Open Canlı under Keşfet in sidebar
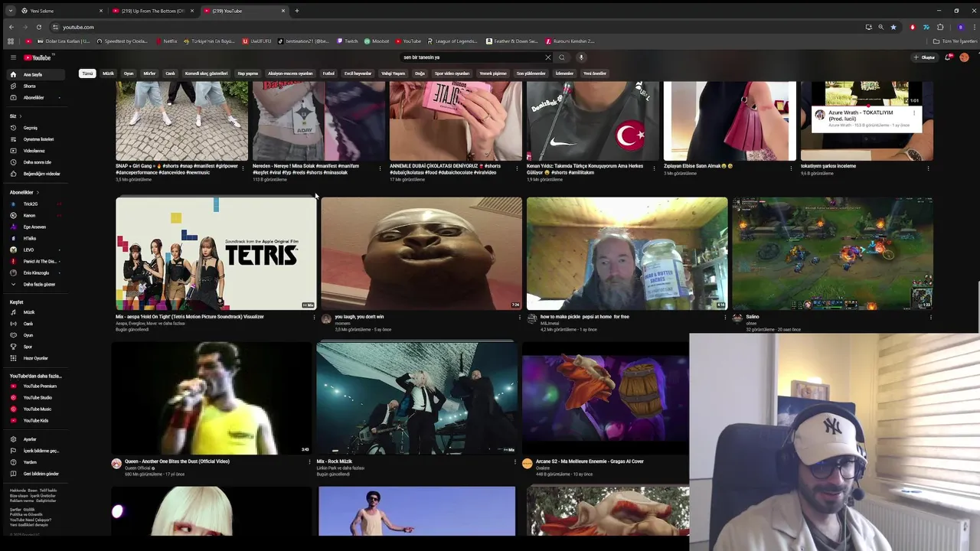This screenshot has width=980, height=551. click(x=28, y=324)
